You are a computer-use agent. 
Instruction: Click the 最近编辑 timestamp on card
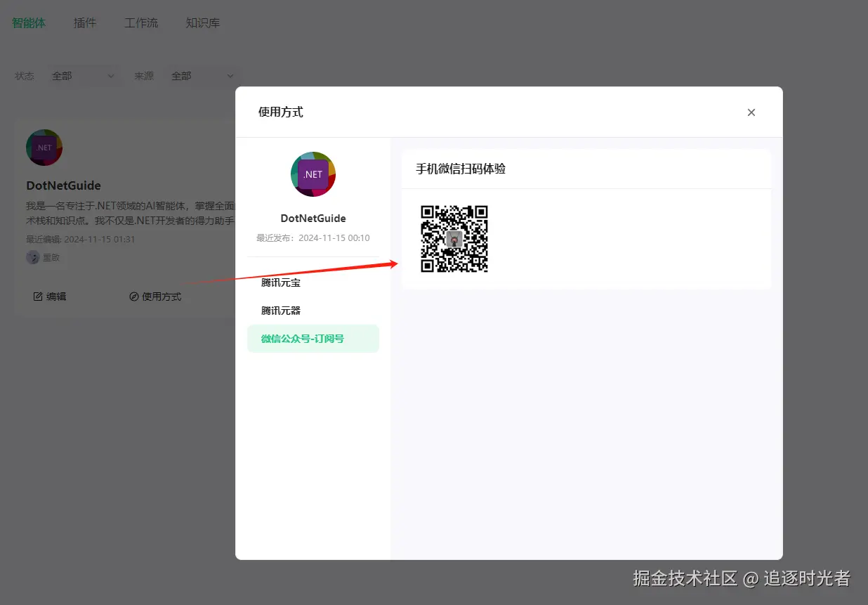[81, 239]
